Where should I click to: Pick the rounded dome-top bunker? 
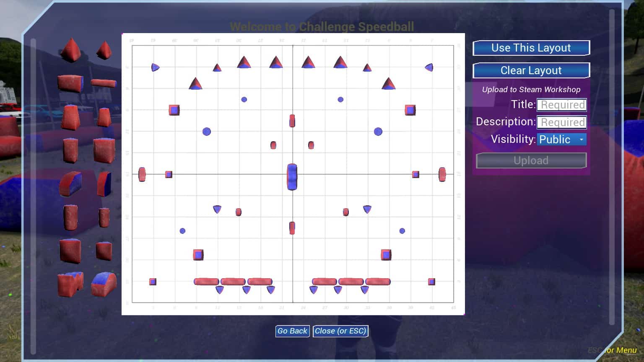[x=104, y=284]
